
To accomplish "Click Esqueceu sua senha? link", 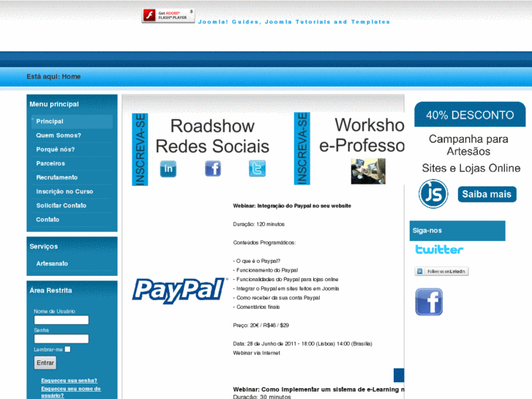I will tap(70, 380).
